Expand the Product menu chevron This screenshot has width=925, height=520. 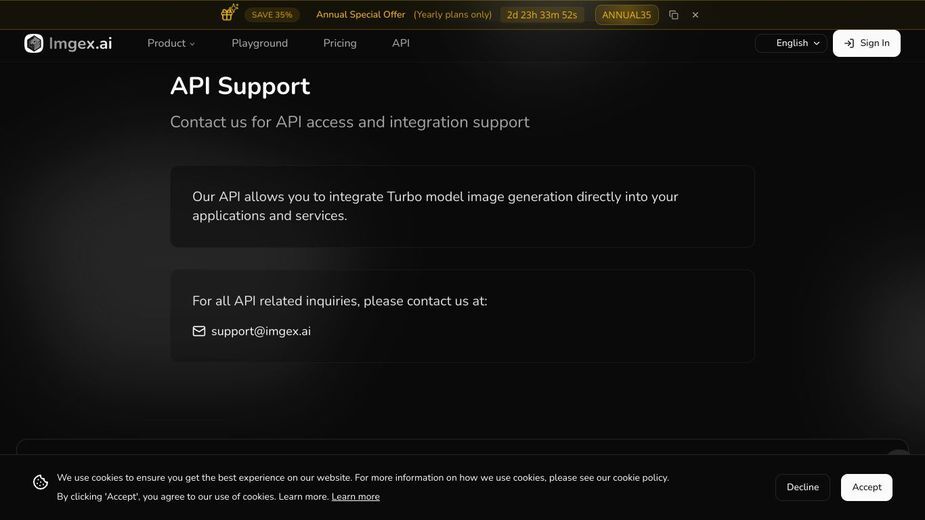click(192, 44)
